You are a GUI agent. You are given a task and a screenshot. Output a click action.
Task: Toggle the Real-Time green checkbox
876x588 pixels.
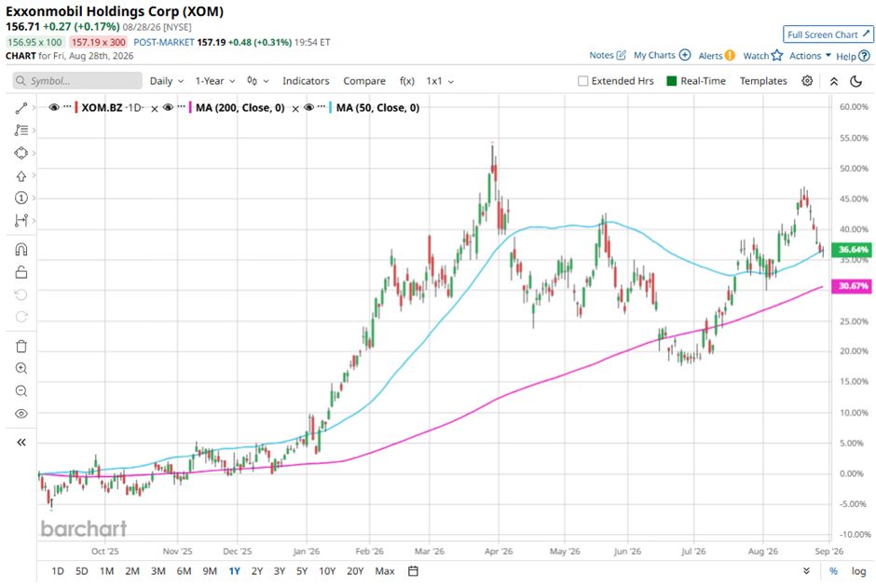coord(672,81)
